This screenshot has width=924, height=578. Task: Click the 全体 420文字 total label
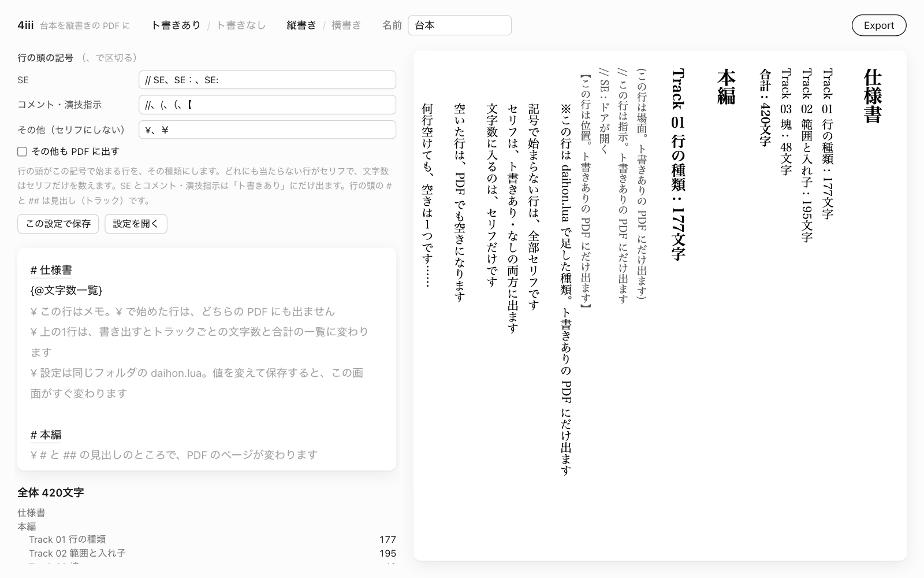51,492
